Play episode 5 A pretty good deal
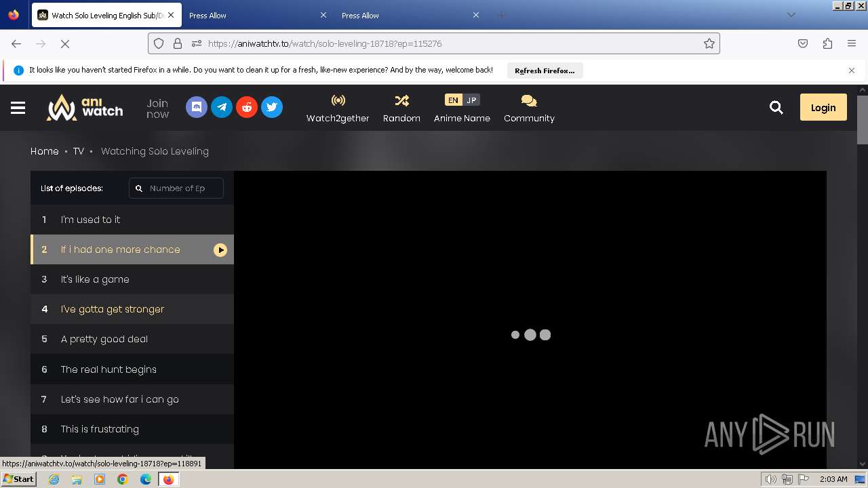 [x=132, y=339]
